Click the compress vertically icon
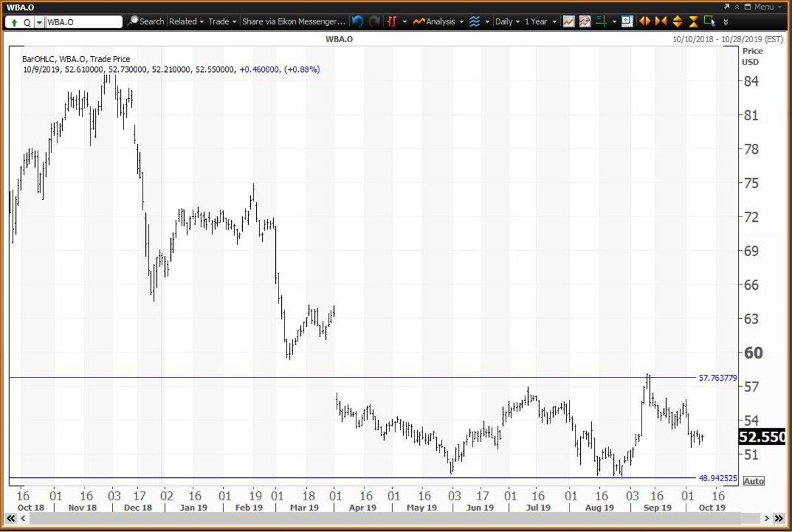Viewport: 792px width, 532px height. click(694, 21)
